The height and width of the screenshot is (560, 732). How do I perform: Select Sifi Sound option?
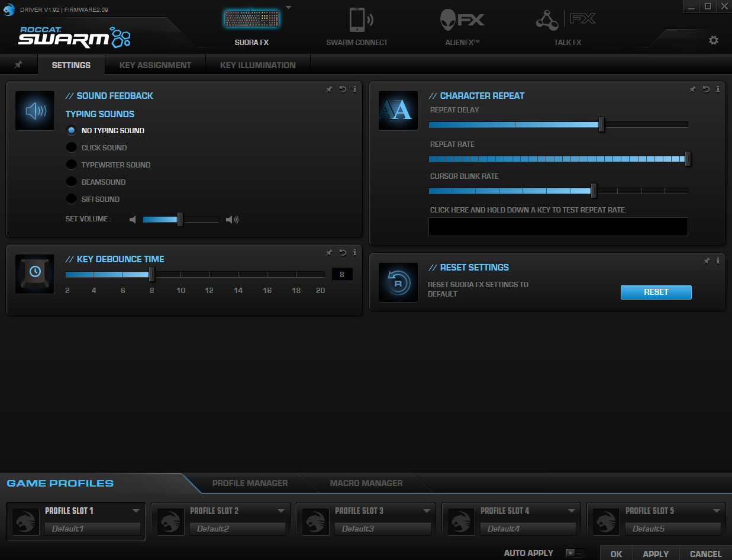tap(93, 199)
